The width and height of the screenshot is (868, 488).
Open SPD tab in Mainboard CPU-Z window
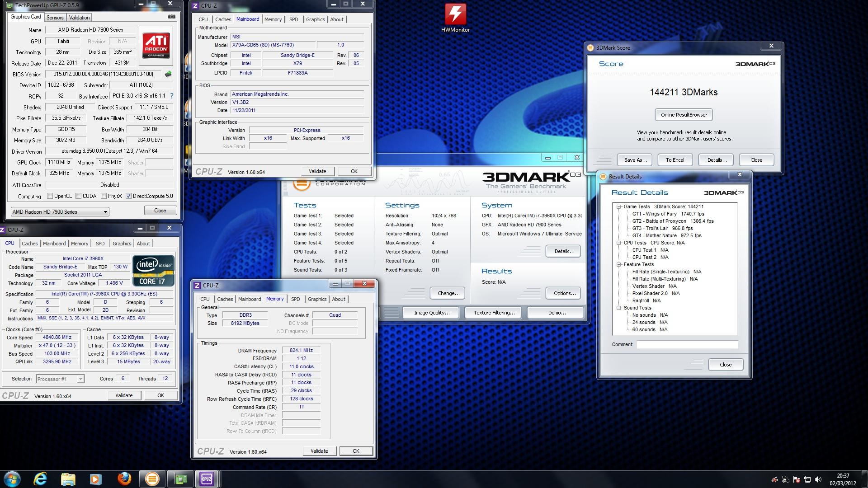point(294,19)
